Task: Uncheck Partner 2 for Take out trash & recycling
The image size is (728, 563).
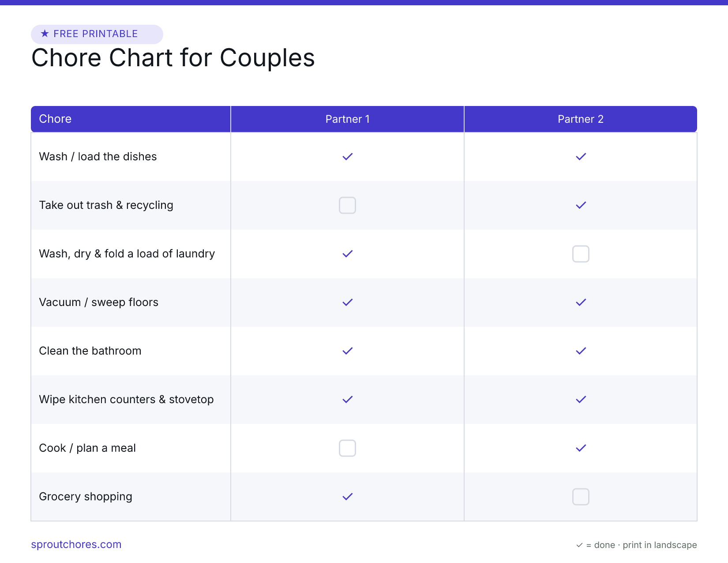Action: 581,205
